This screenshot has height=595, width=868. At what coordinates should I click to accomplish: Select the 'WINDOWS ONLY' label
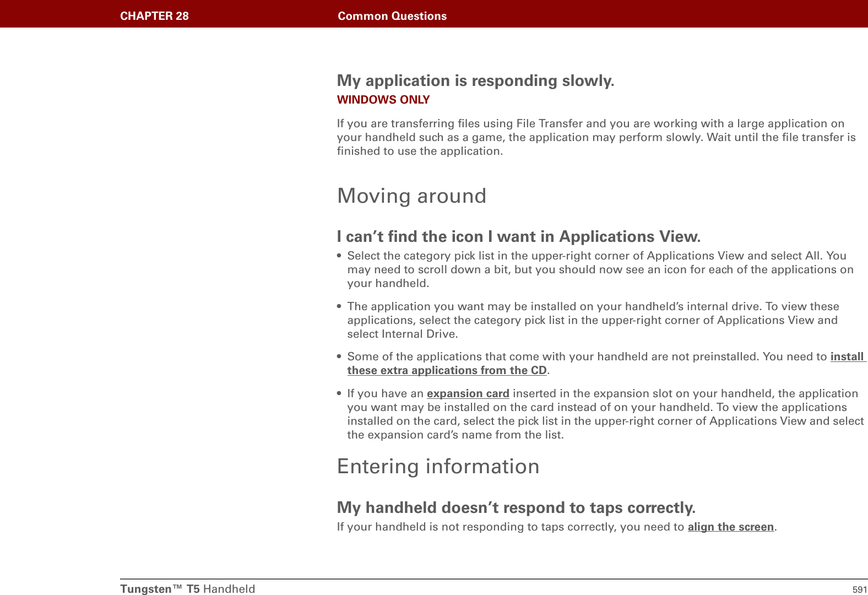pyautogui.click(x=383, y=100)
